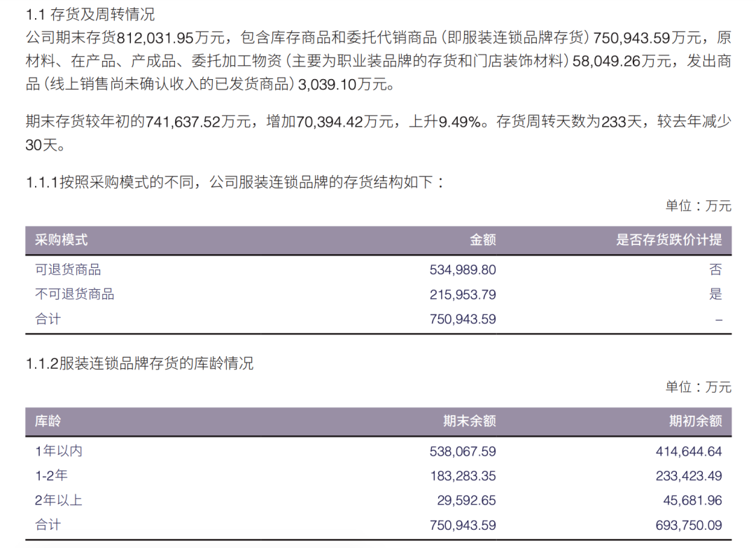Select the opening total 693,750.09
Viewport: 756px width, 548px height.
coord(688,526)
